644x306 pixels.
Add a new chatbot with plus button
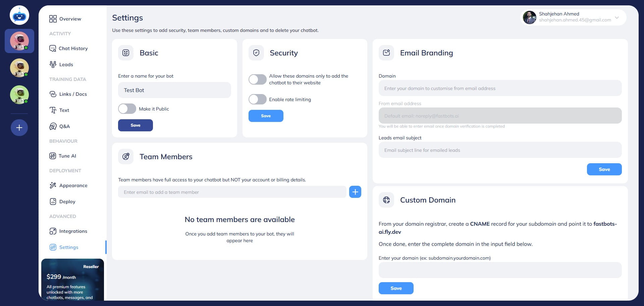(x=19, y=128)
